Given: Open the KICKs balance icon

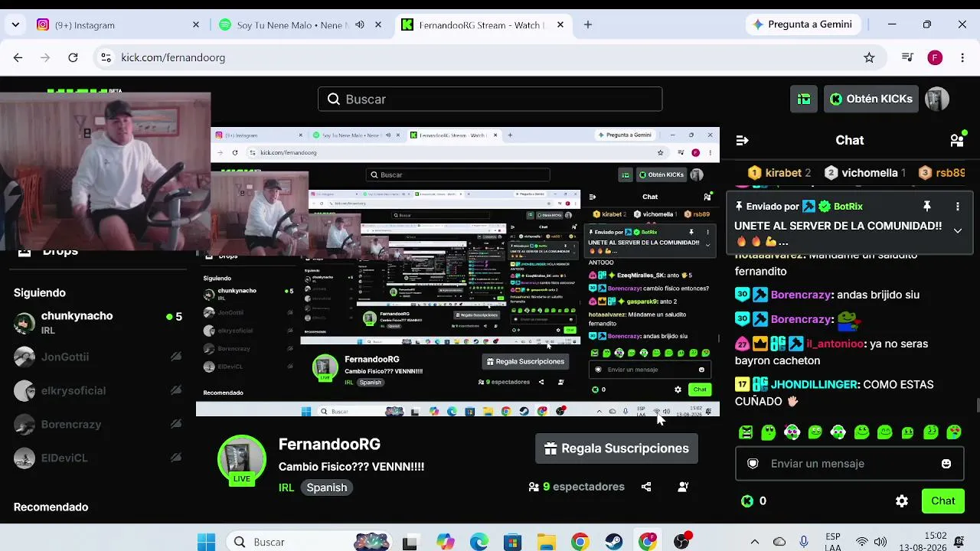Looking at the screenshot, I should (x=747, y=501).
